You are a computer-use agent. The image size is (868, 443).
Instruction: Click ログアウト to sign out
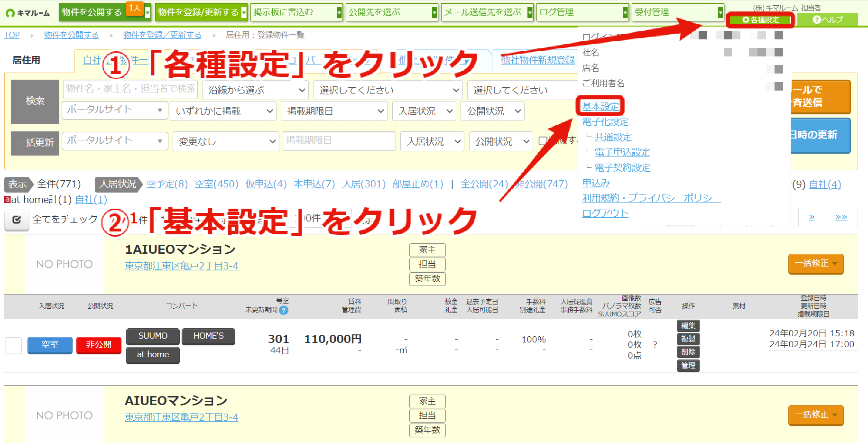point(605,213)
